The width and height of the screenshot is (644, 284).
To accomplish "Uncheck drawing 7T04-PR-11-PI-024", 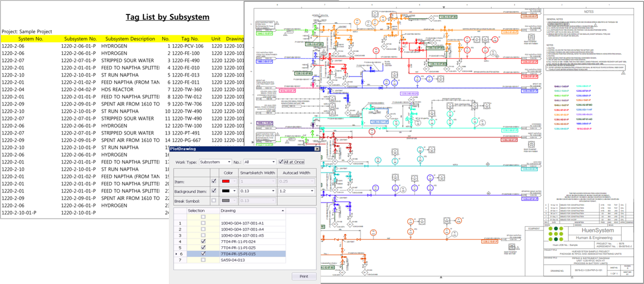I will [x=202, y=240].
